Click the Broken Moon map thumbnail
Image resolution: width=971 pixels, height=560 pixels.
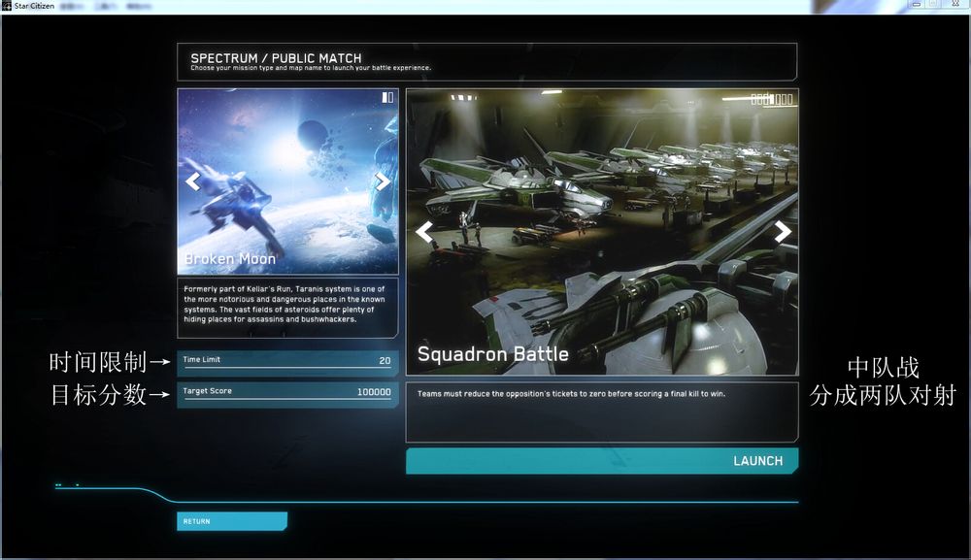pyautogui.click(x=288, y=181)
